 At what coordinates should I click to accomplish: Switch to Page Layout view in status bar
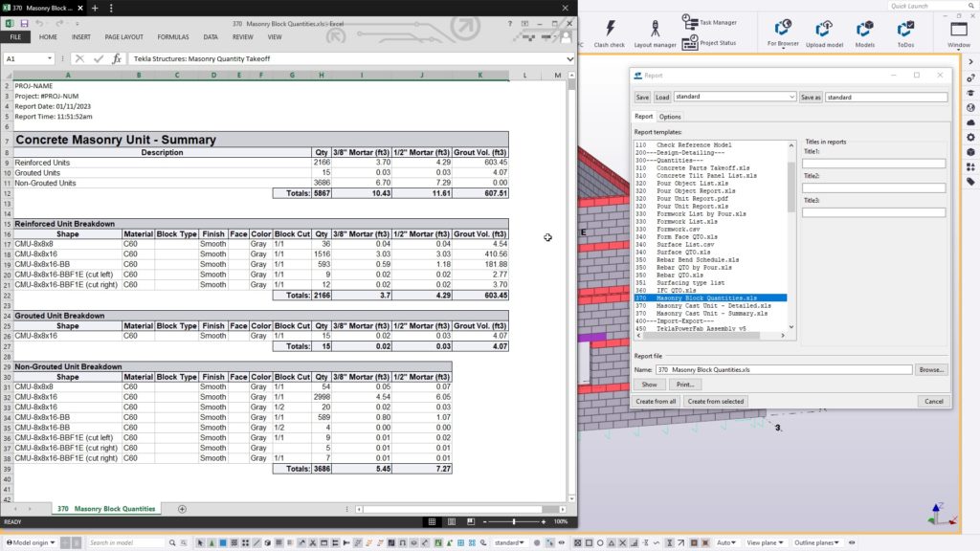453,521
